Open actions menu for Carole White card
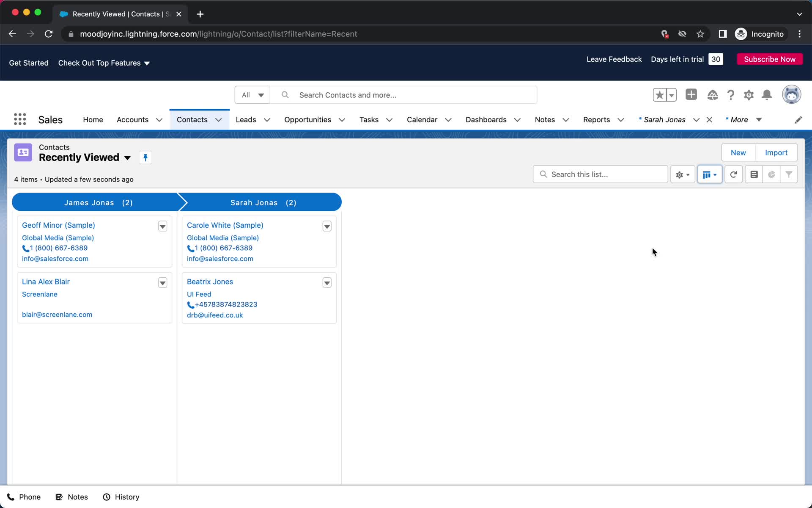Viewport: 812px width, 508px height. point(327,226)
